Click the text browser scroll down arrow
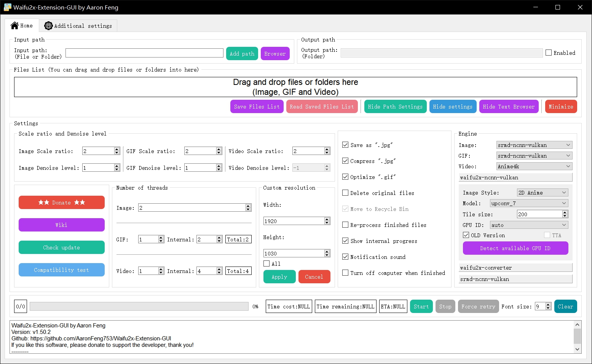Image resolution: width=592 pixels, height=364 pixels. pos(578,349)
